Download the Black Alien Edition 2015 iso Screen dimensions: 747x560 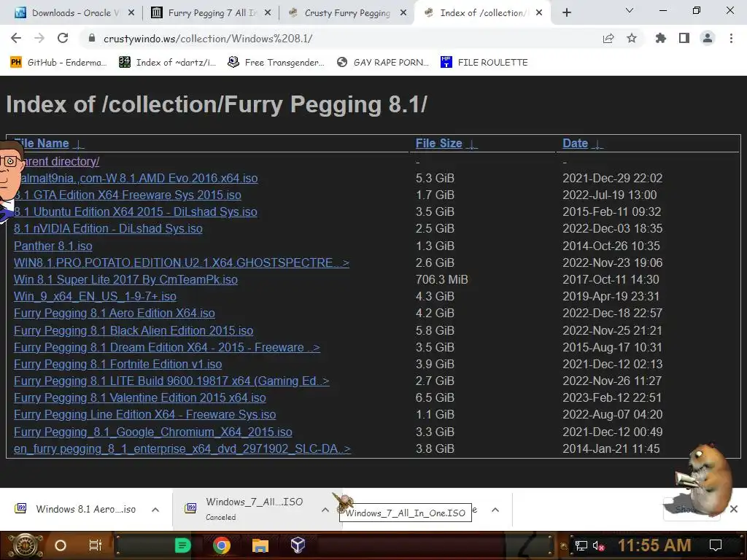coord(133,330)
